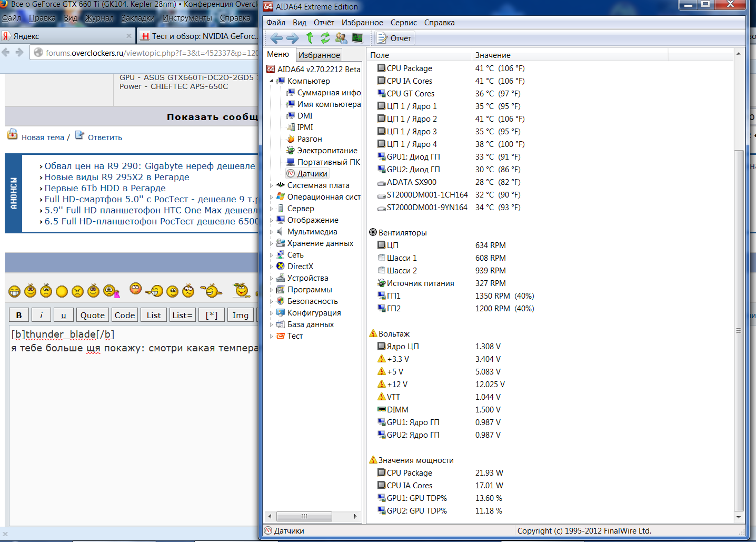This screenshot has width=756, height=542.
Task: Click the scroll-down arrow of sensor list
Action: [x=739, y=517]
